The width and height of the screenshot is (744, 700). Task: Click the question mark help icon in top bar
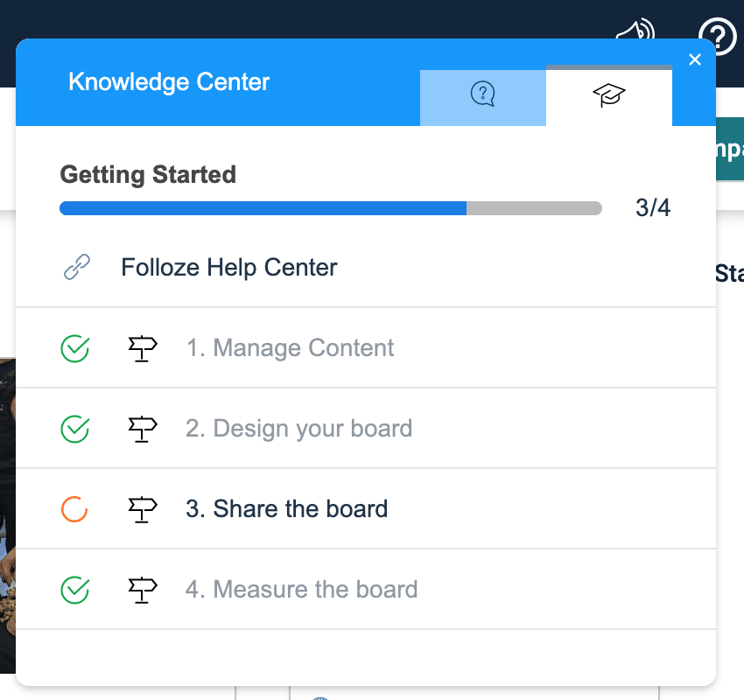(x=718, y=35)
